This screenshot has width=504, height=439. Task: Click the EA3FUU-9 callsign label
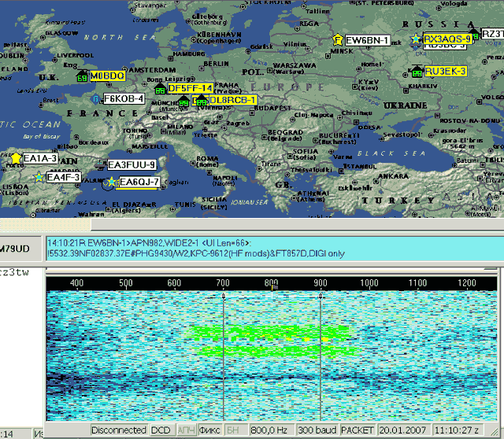132,165
